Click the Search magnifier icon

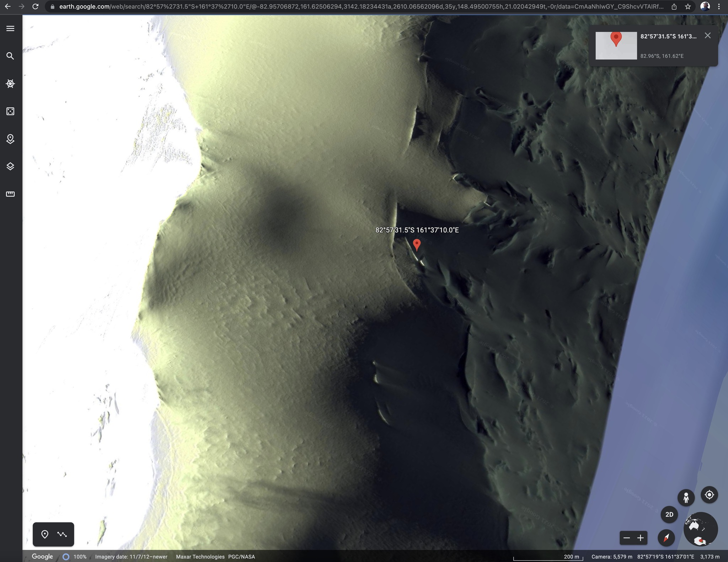tap(10, 56)
